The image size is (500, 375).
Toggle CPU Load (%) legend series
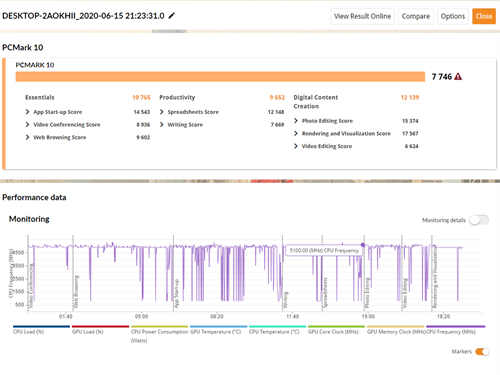tap(41, 330)
